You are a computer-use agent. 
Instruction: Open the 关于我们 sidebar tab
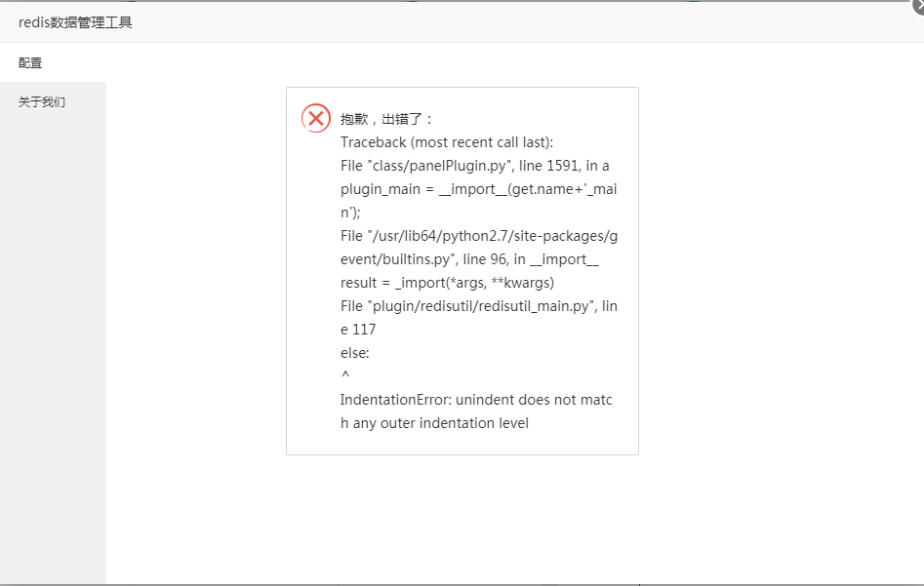(53, 101)
